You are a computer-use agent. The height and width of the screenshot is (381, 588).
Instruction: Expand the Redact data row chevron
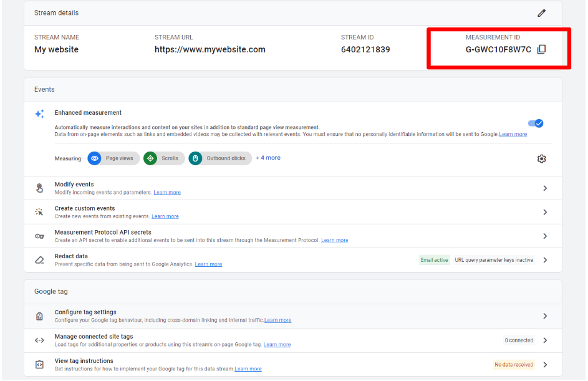545,260
